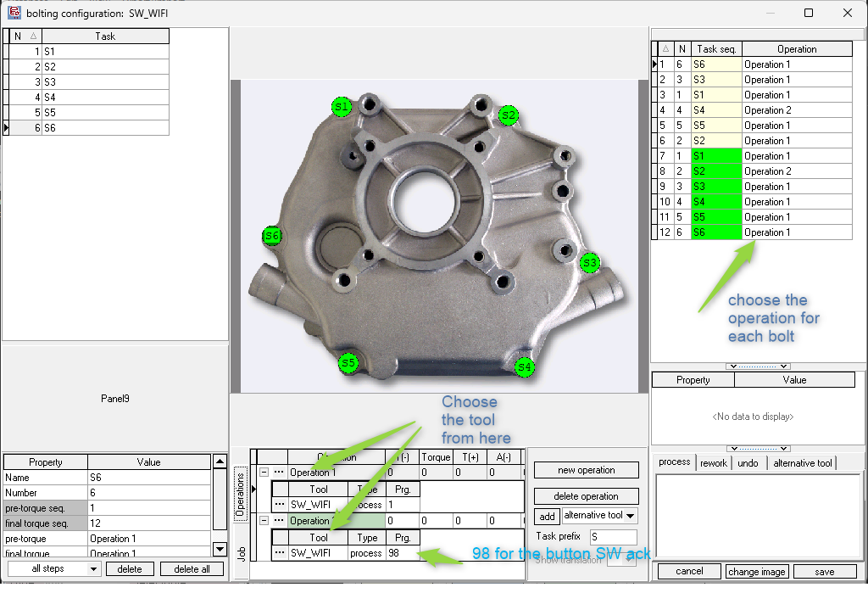Click the green S3 cell in task sequence row 9
Viewport: 868px width, 593px height.
coord(716,186)
